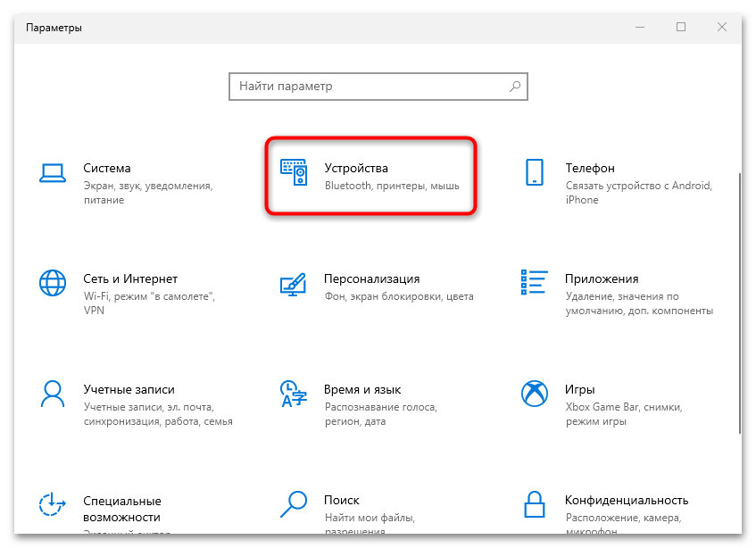Select the Сеть и Интернет globe icon
Image resolution: width=756 pixels, height=548 pixels.
pos(53,283)
